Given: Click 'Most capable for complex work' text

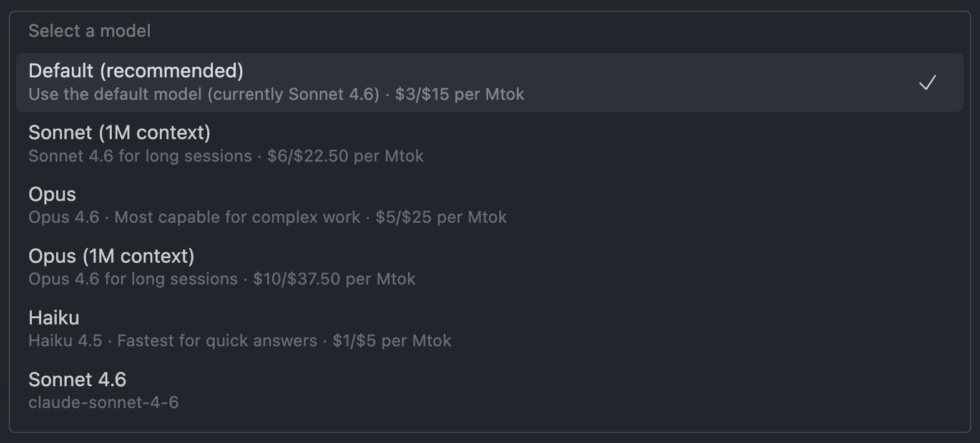Looking at the screenshot, I should click(237, 217).
